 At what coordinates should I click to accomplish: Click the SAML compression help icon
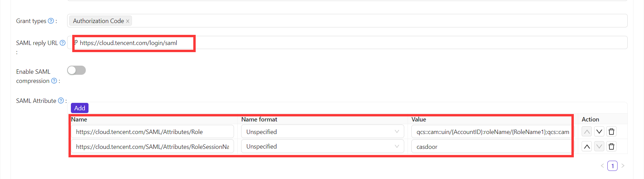[54, 81]
